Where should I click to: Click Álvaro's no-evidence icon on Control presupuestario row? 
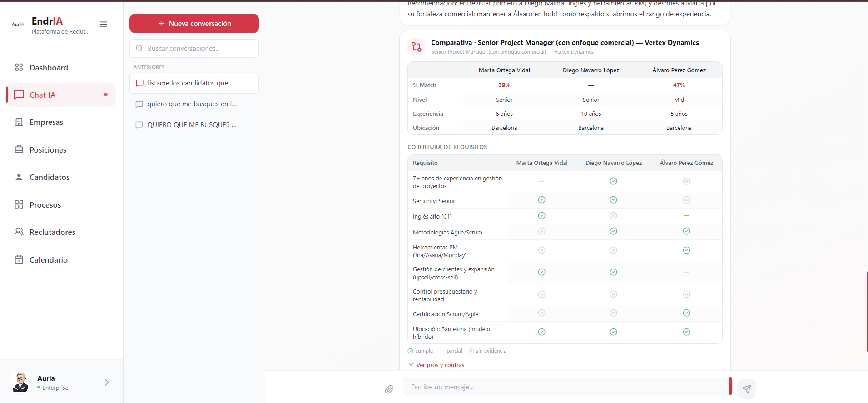coord(686,294)
